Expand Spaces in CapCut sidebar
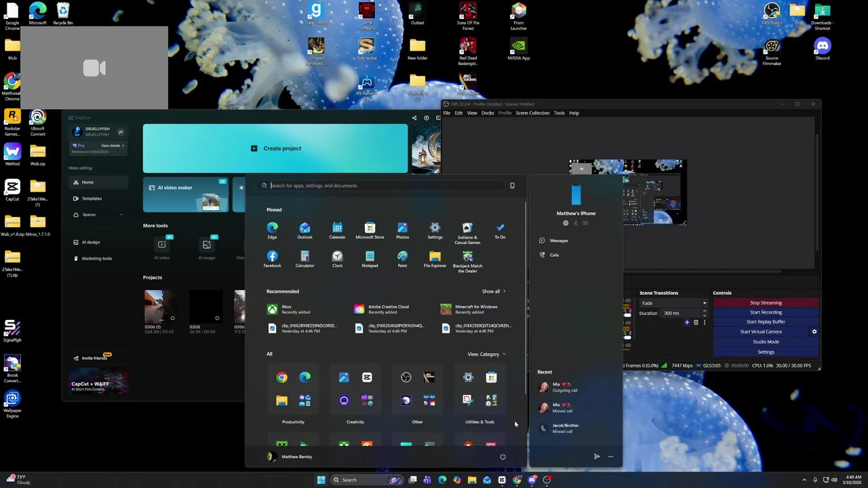 point(98,214)
